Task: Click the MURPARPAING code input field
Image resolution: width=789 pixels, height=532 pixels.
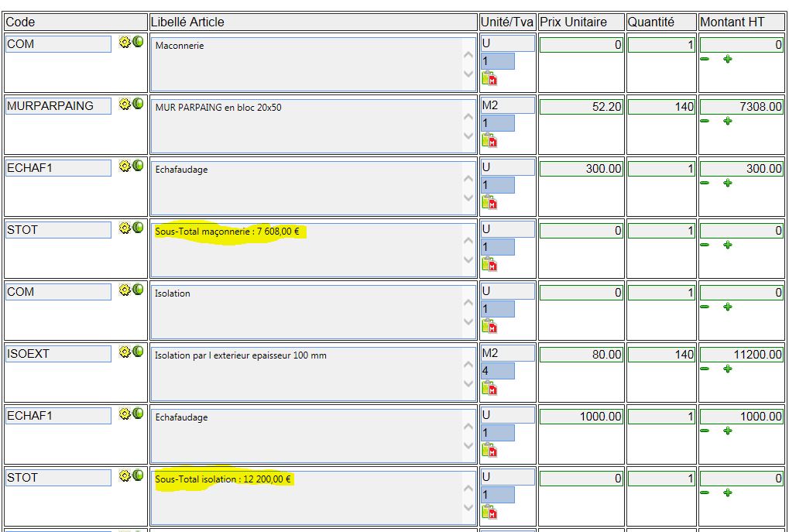Action: click(58, 106)
